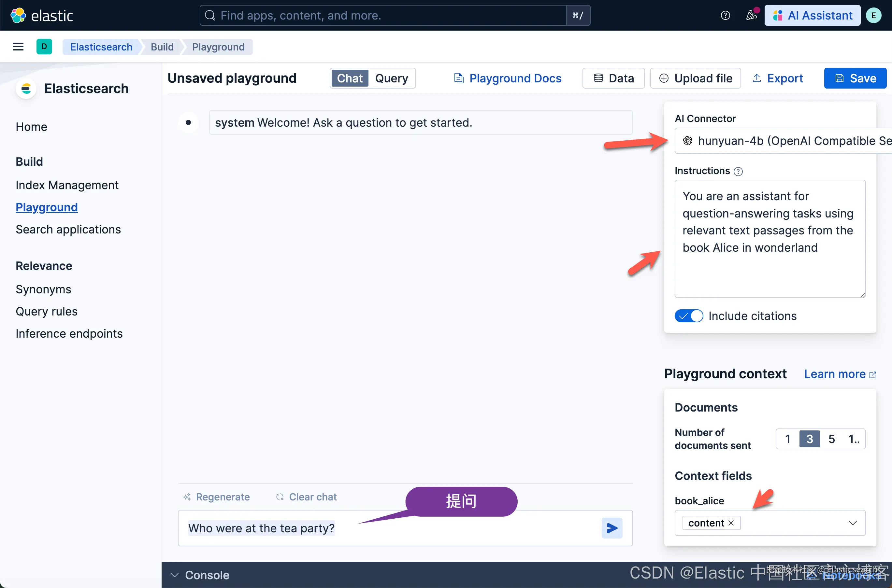Click the D space selector icon
892x588 pixels.
click(44, 47)
